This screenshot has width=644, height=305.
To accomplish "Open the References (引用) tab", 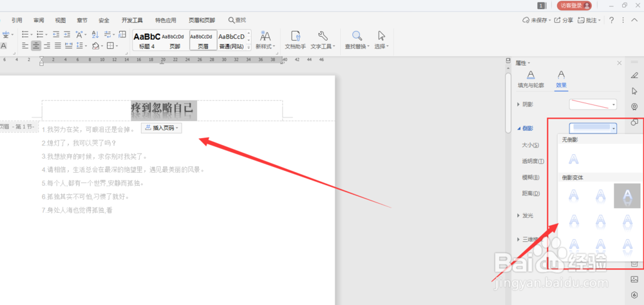I will (17, 20).
